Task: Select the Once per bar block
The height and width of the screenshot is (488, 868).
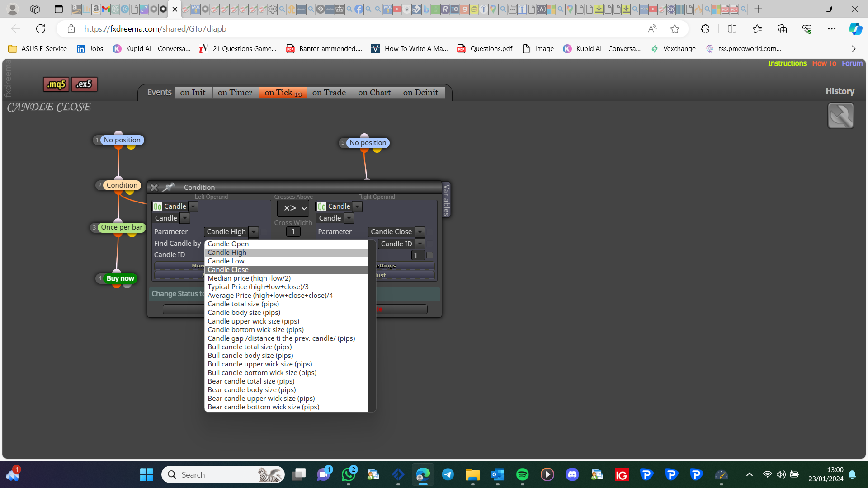Action: pyautogui.click(x=122, y=227)
